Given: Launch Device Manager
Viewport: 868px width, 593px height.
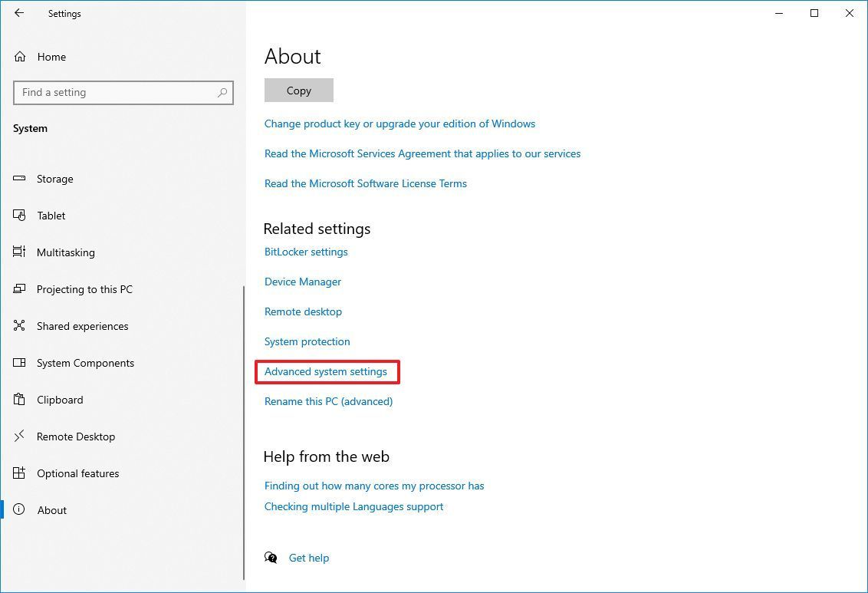Looking at the screenshot, I should click(303, 282).
